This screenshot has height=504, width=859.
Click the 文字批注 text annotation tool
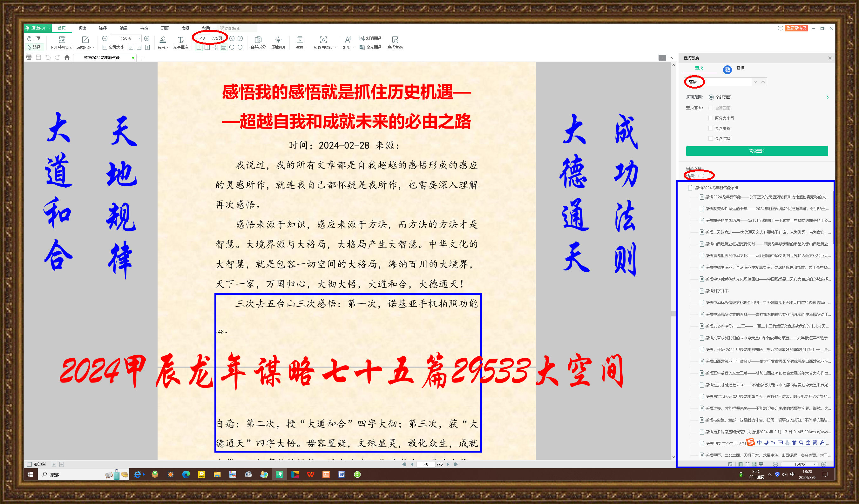[x=180, y=40]
